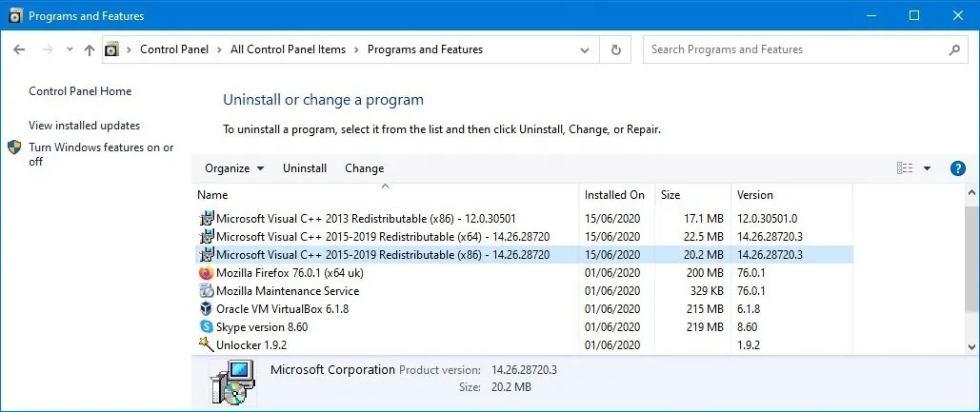The width and height of the screenshot is (980, 412).
Task: Click the scrollbar up arrow
Action: (x=971, y=192)
